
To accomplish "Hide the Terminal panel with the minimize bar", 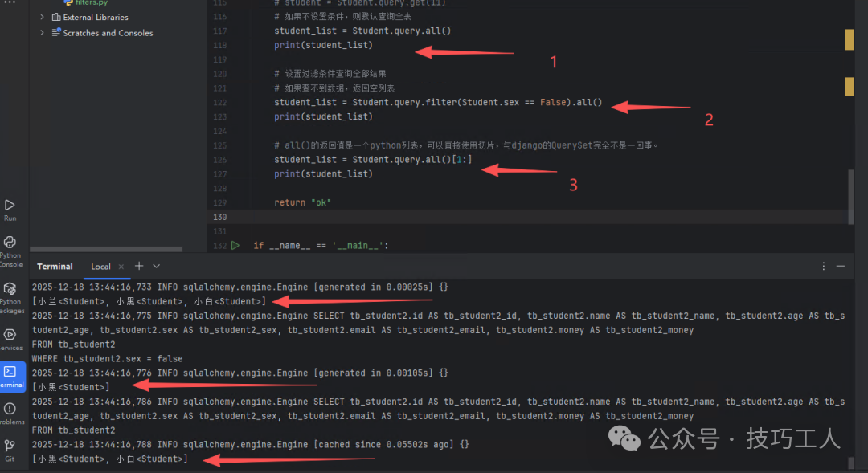I will (x=841, y=266).
